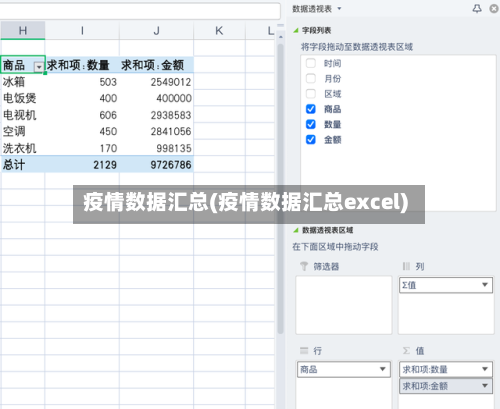500x409 pixels.
Task: Pin the pivot table panel with bell icon
Action: coord(477,9)
